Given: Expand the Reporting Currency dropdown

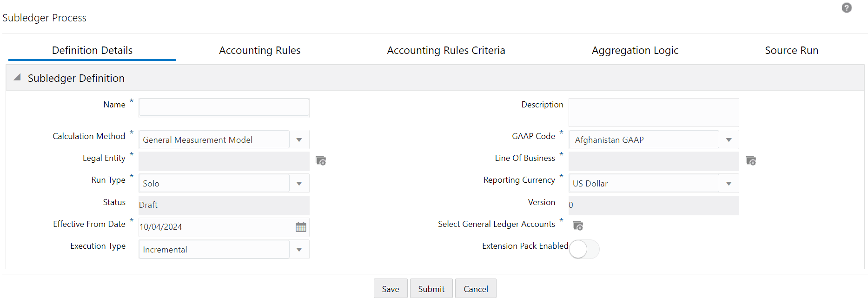Looking at the screenshot, I should point(729,184).
